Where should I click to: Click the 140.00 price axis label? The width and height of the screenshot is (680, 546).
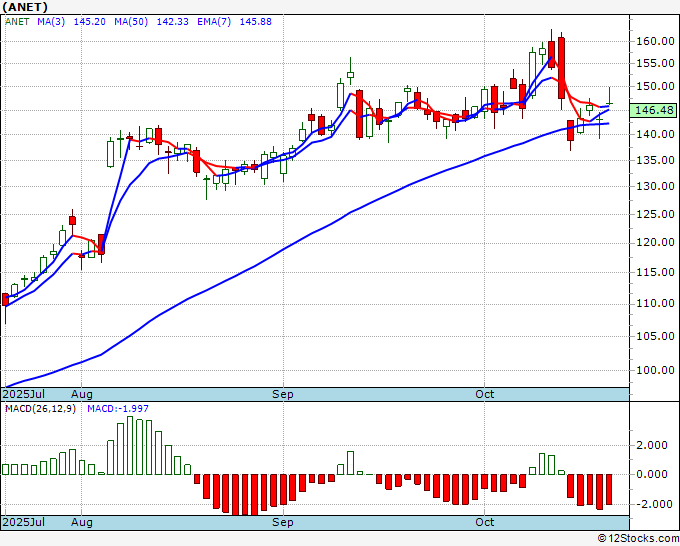pyautogui.click(x=655, y=134)
